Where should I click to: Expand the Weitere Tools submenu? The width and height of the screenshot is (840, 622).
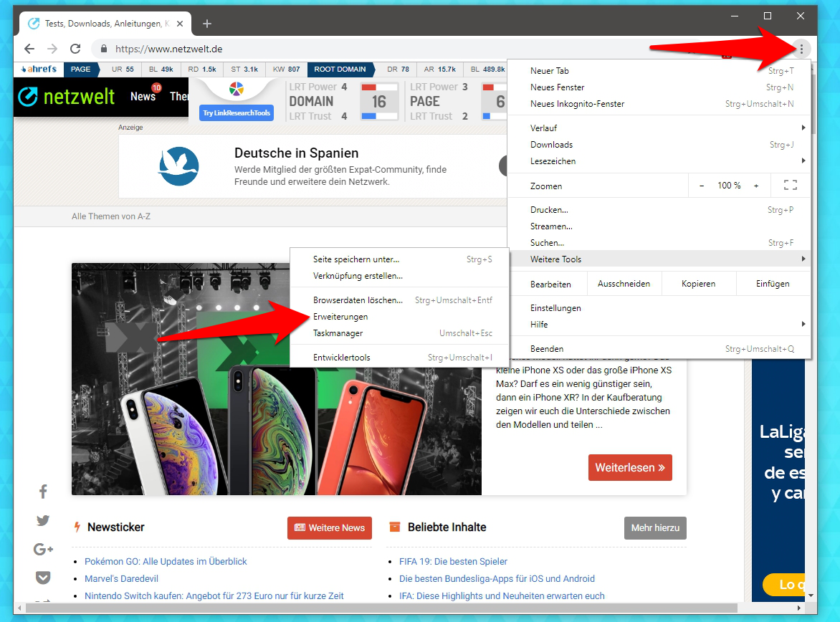click(659, 259)
